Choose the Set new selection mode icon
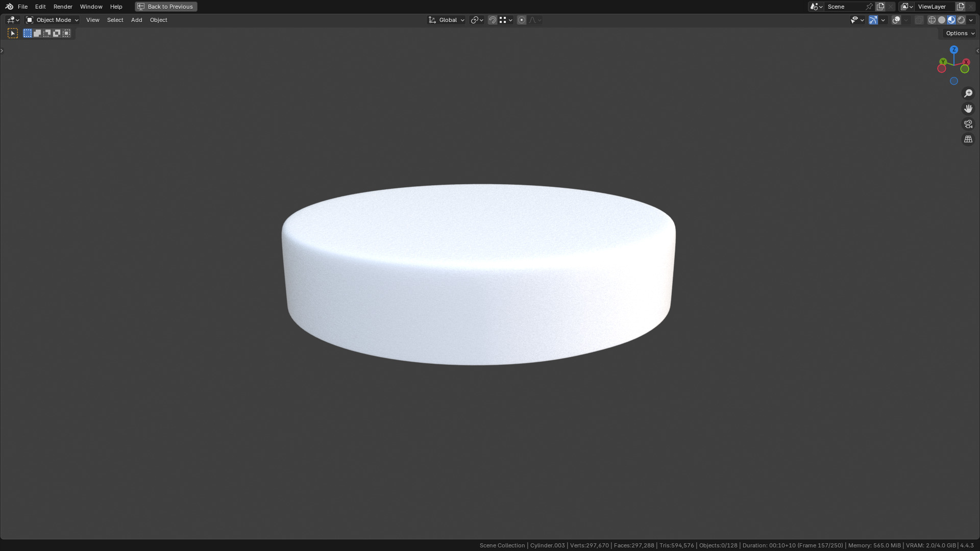Viewport: 980px width, 551px height. [x=28, y=33]
